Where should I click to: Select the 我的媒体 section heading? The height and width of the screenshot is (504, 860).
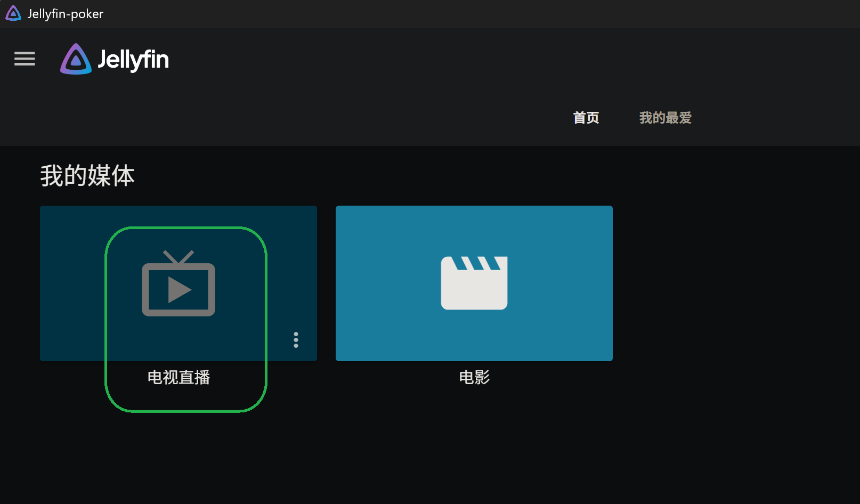tap(87, 176)
